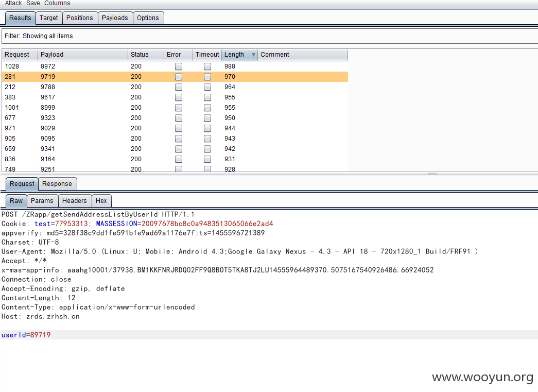Switch to the Results tab

tap(20, 18)
